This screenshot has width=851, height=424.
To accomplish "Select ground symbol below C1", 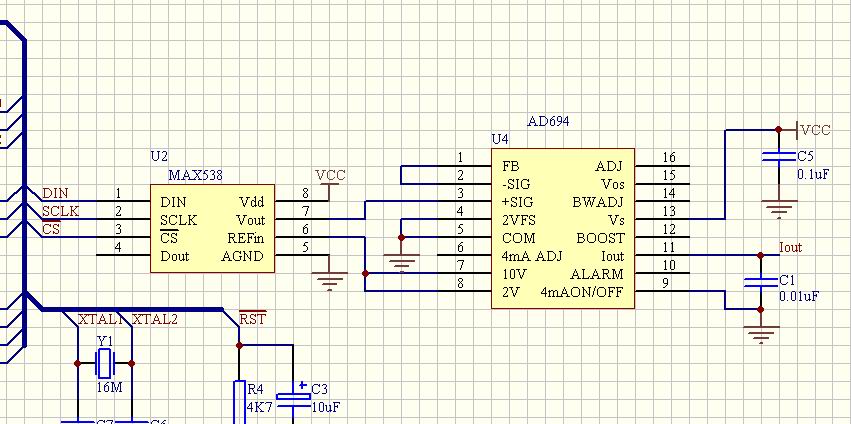I will 760,335.
